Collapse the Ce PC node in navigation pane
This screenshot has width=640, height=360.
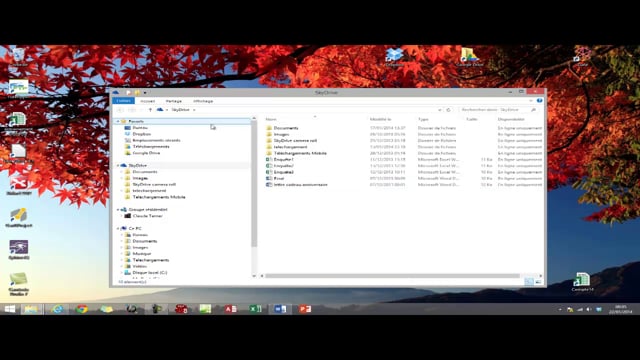(x=118, y=228)
